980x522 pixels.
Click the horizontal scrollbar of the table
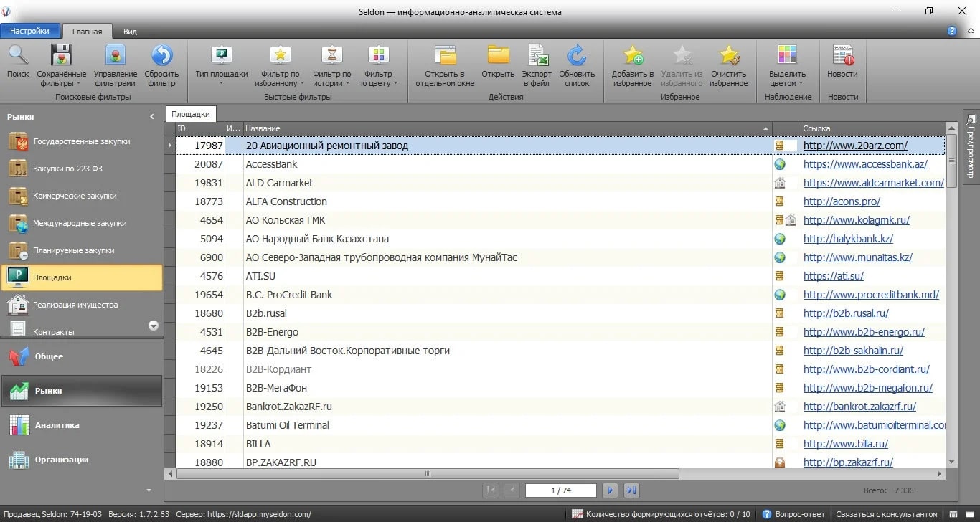(x=428, y=473)
